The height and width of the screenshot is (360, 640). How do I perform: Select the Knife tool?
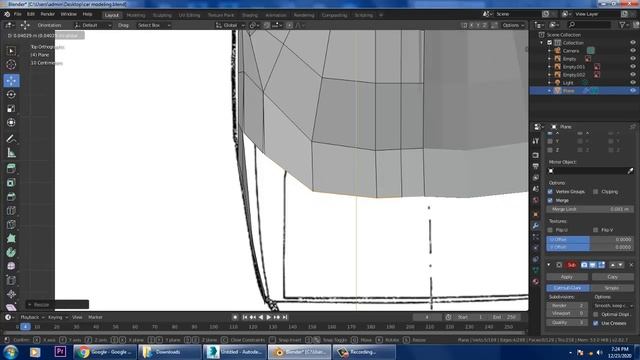click(11, 224)
